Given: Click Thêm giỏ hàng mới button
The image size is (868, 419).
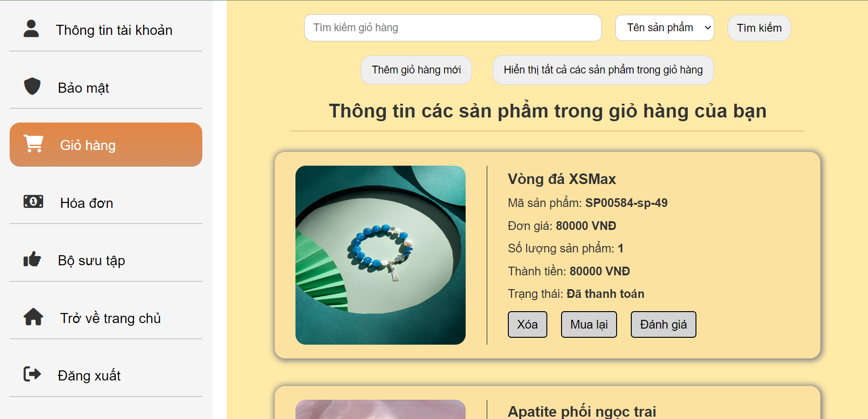Looking at the screenshot, I should pos(416,70).
